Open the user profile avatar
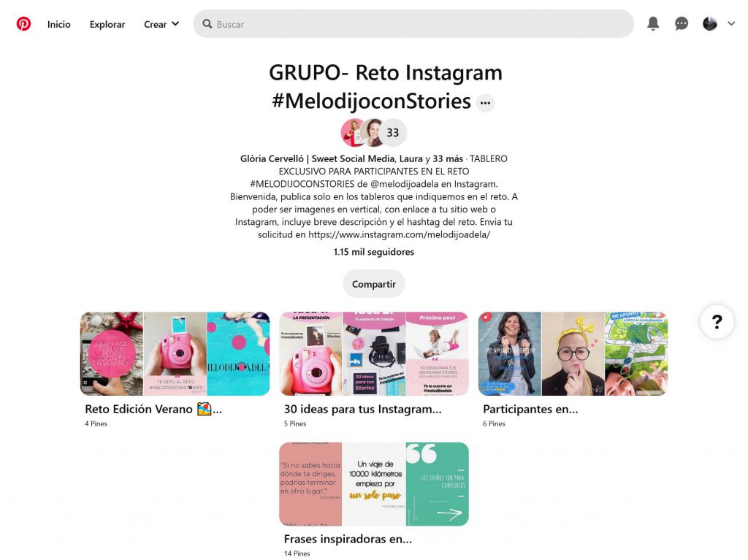Viewport: 748px width, 560px height. pyautogui.click(x=710, y=23)
